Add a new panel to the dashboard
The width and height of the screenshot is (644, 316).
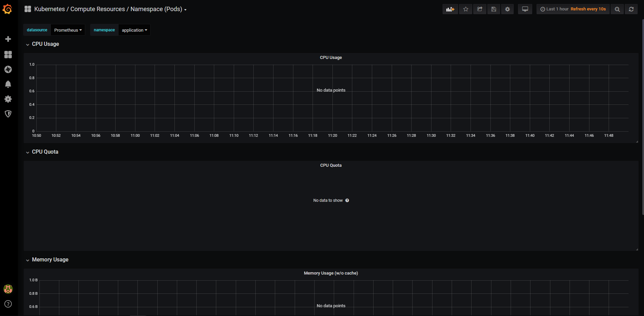[450, 9]
